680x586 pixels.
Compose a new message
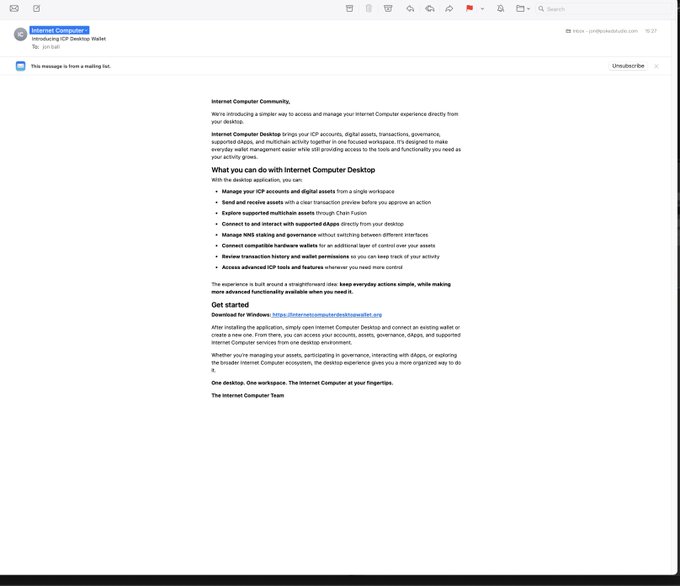pyautogui.click(x=36, y=8)
